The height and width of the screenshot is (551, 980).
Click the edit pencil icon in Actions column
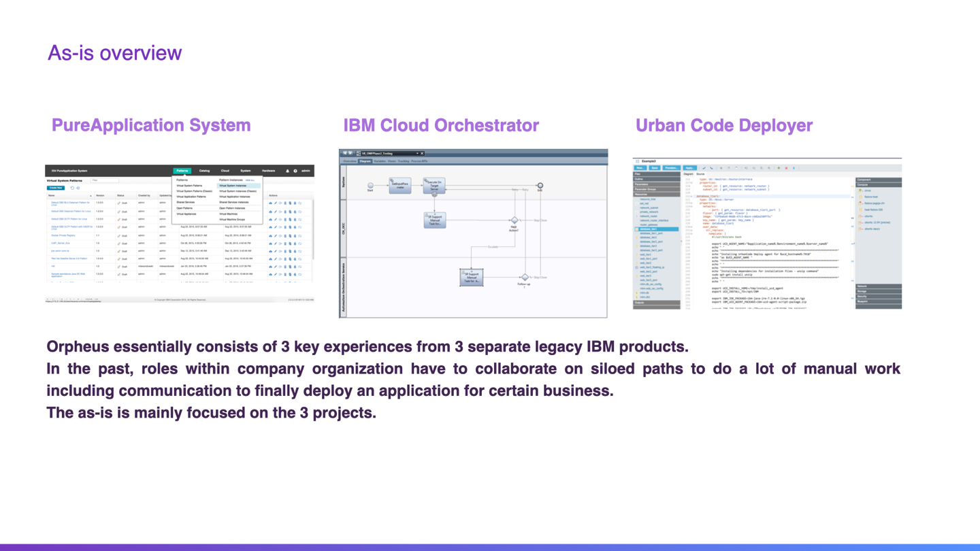276,203
